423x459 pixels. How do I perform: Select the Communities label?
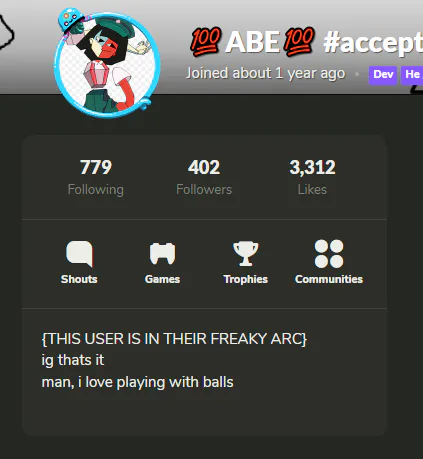click(329, 279)
